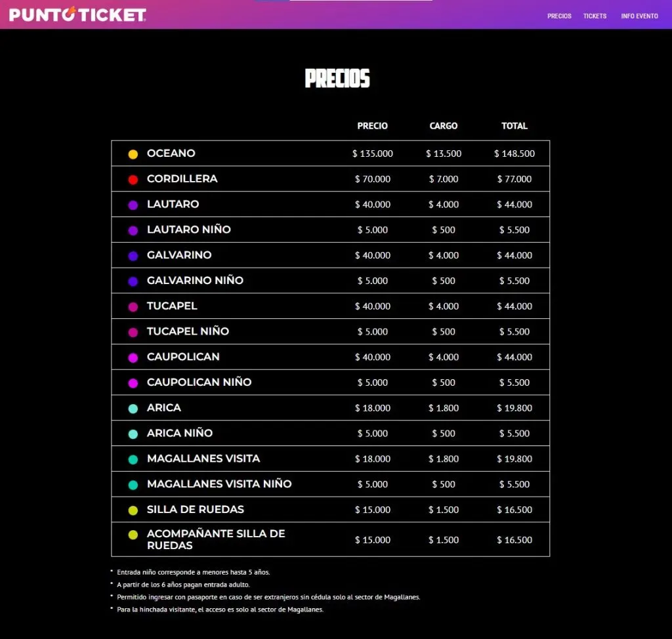This screenshot has height=639, width=672.
Task: Click the magenta dot beside CAUPOLICAN
Action: (x=133, y=357)
